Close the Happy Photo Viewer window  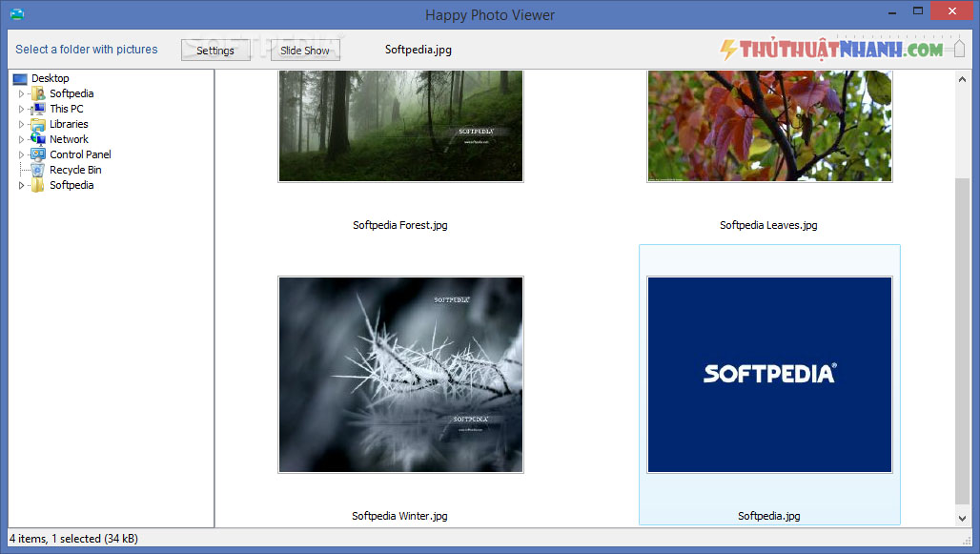click(x=951, y=11)
